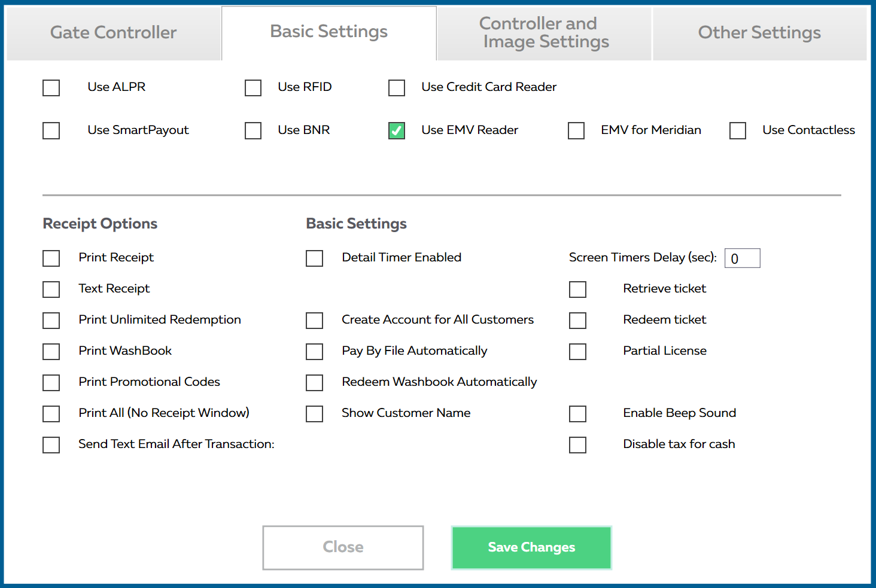The image size is (876, 588).
Task: Enable the Beep Sound option
Action: (577, 414)
